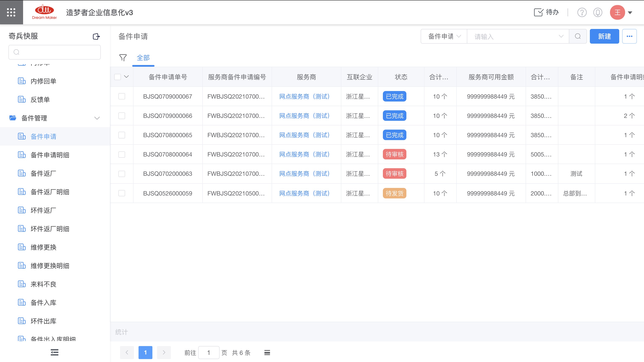644x362 pixels.
Task: Select page 1 in pagination
Action: coord(145,353)
